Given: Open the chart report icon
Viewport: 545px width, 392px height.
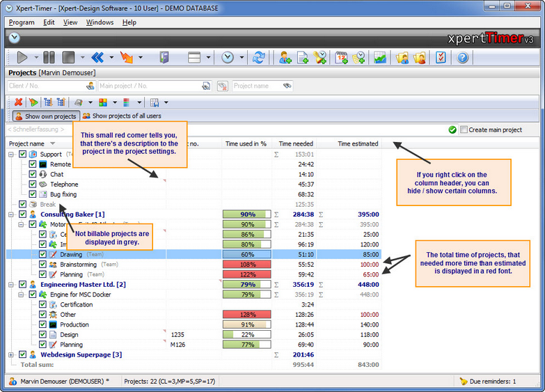Looking at the screenshot, I should tap(380, 57).
